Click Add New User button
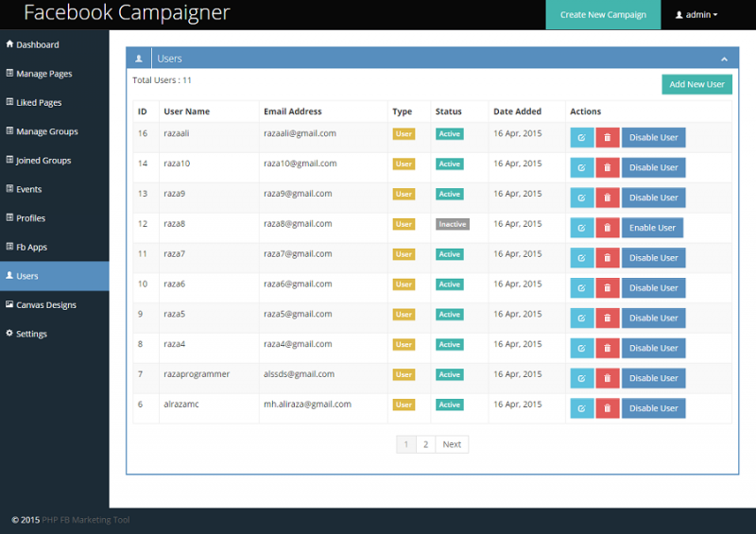Viewport: 756px width, 534px height. pos(696,84)
